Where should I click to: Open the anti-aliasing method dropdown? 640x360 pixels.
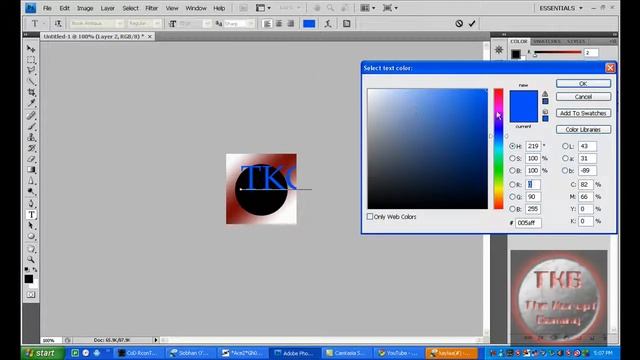coord(251,24)
